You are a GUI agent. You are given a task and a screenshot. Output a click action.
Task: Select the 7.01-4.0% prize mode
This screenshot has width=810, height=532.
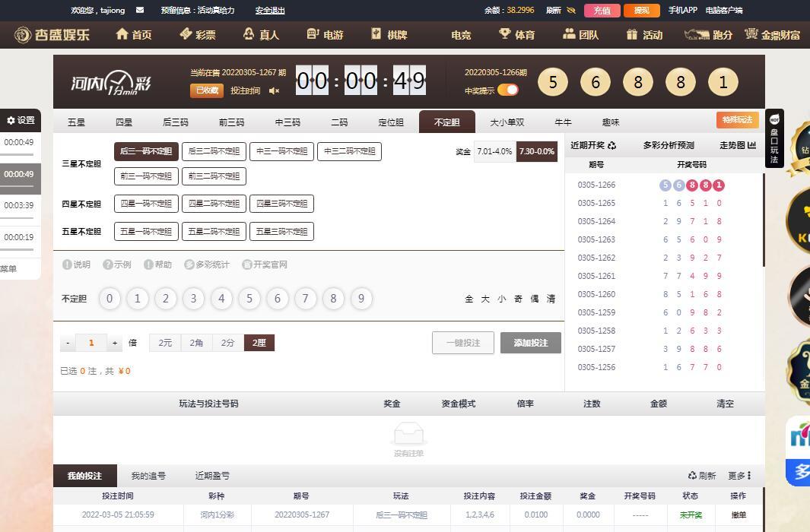(494, 152)
